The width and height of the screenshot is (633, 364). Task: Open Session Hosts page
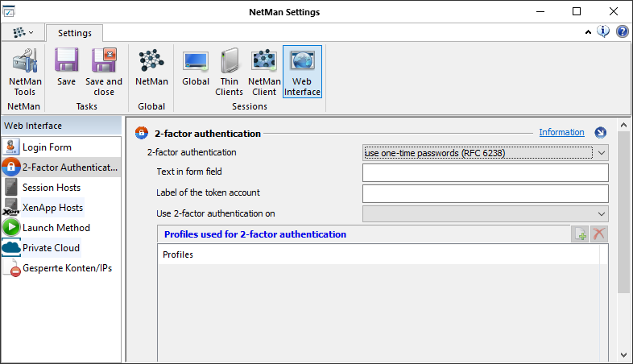pos(61,188)
